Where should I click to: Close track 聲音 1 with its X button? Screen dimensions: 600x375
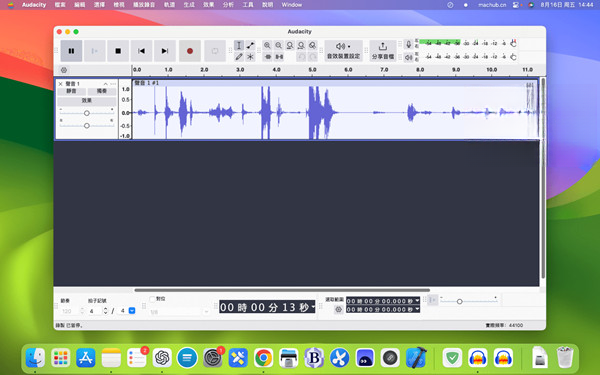(x=60, y=84)
